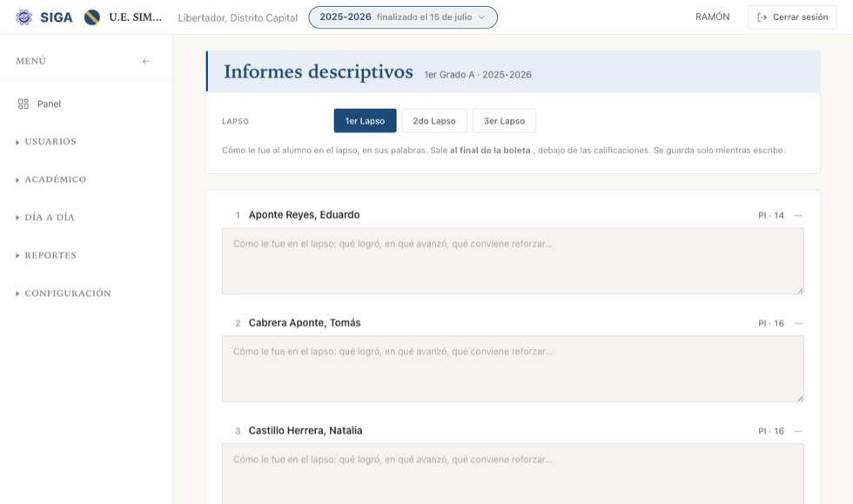
Task: Click the resize handle of Cabrera Aponte textarea
Action: coord(800,399)
